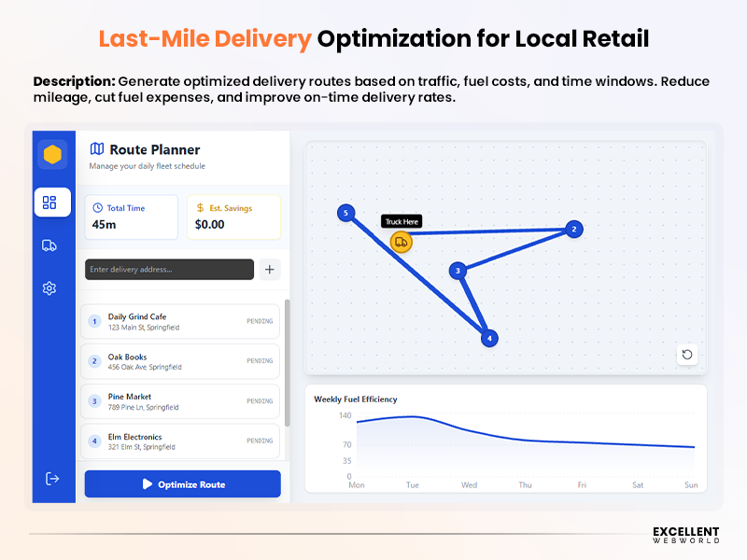Reset the map using the circular arrow icon
747x560 pixels.
687,355
